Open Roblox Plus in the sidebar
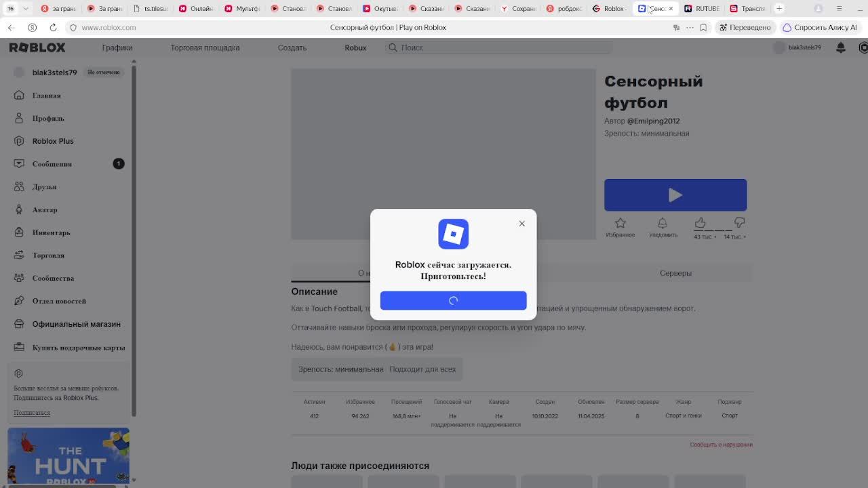 [53, 141]
